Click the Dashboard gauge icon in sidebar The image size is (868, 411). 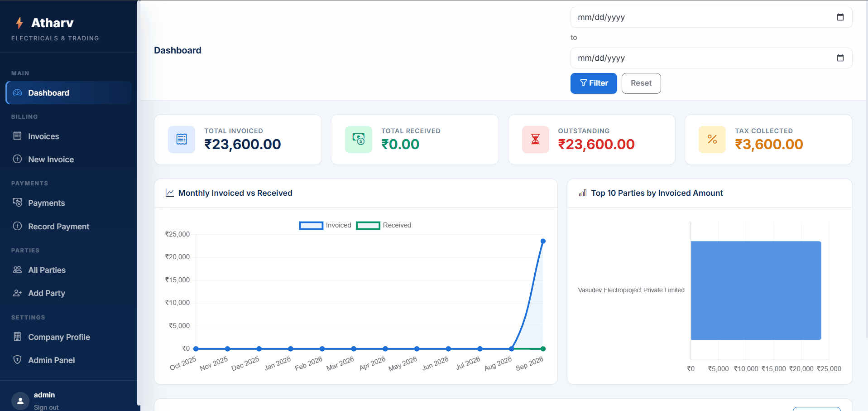tap(17, 92)
